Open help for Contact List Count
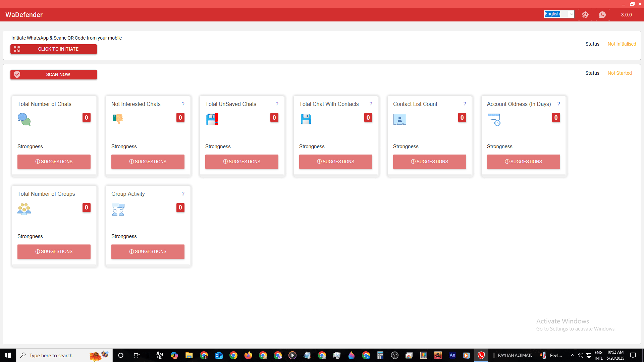 pyautogui.click(x=465, y=104)
